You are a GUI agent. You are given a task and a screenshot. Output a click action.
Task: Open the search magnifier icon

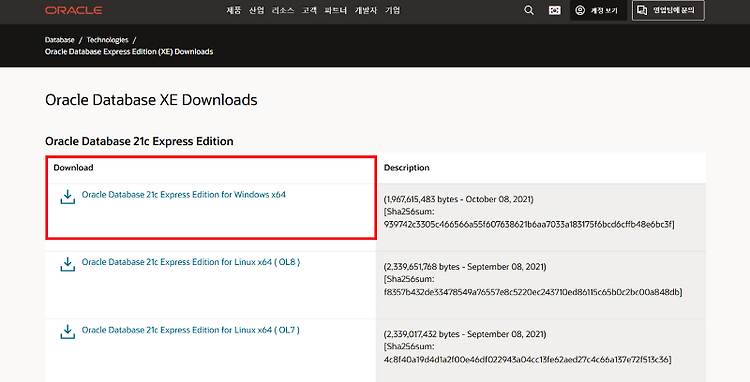tap(529, 10)
